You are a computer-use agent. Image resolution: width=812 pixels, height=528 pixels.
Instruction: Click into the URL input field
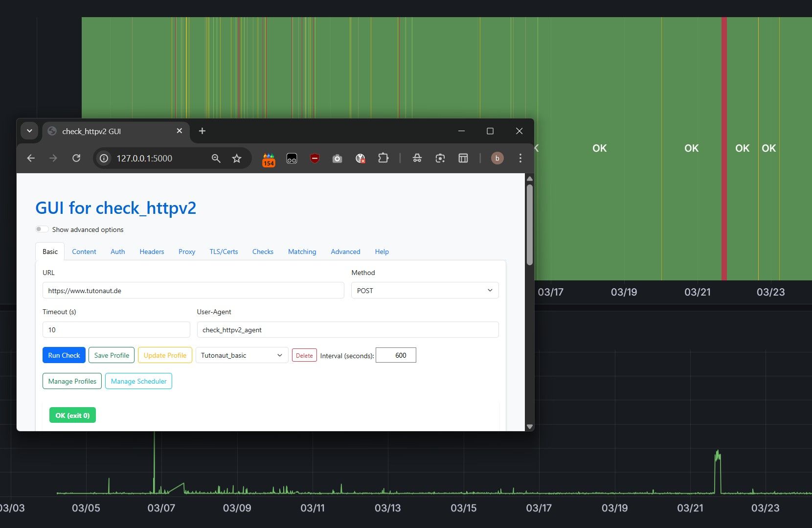coord(193,291)
